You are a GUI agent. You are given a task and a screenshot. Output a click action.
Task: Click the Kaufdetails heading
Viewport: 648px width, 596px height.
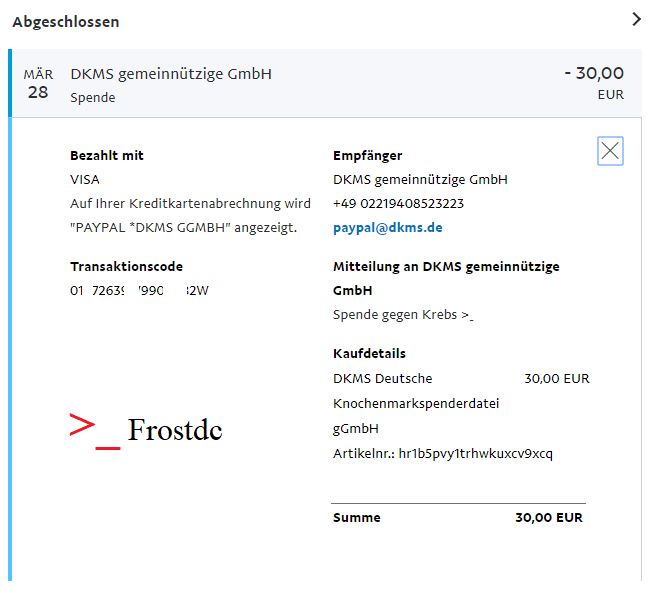[x=369, y=353]
